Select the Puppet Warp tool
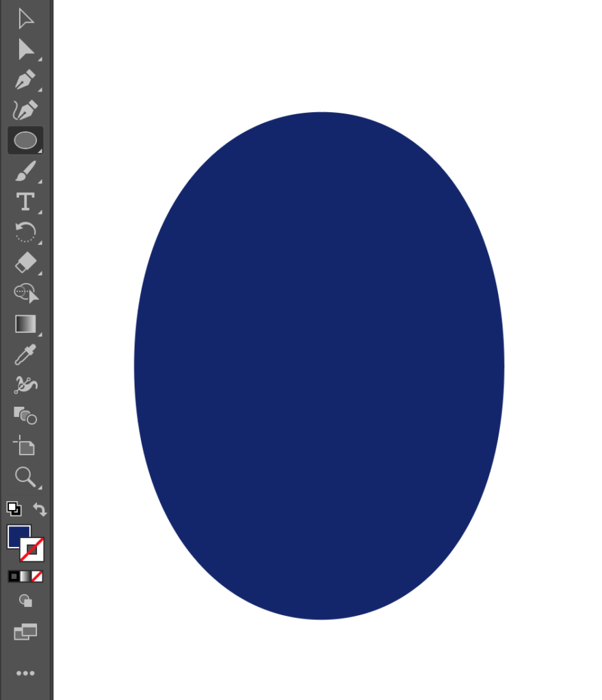The width and height of the screenshot is (602, 700). pyautogui.click(x=25, y=385)
